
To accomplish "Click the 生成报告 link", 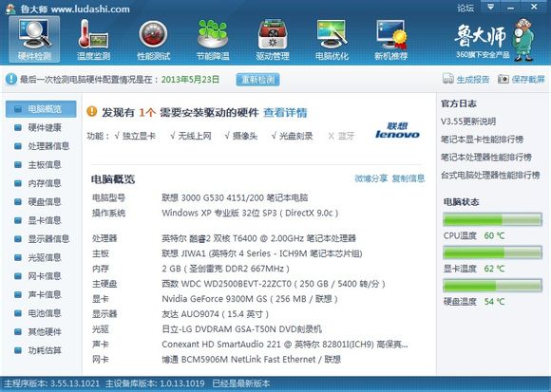I will point(473,80).
